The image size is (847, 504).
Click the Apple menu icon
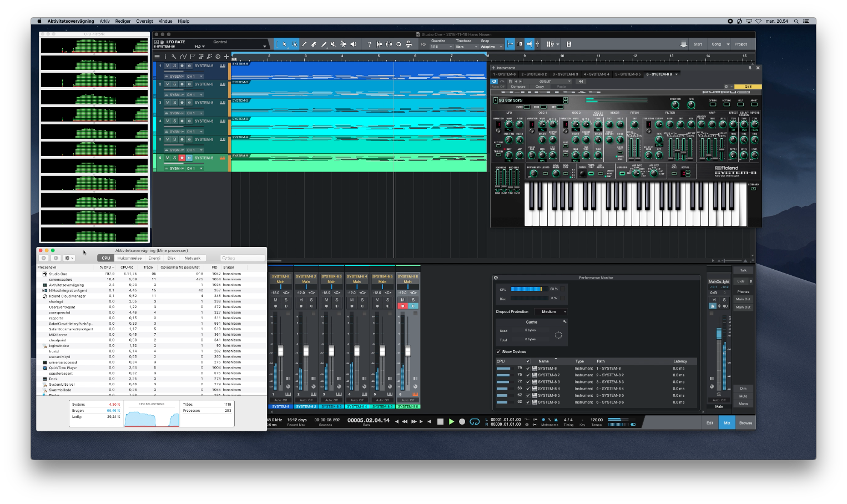39,21
